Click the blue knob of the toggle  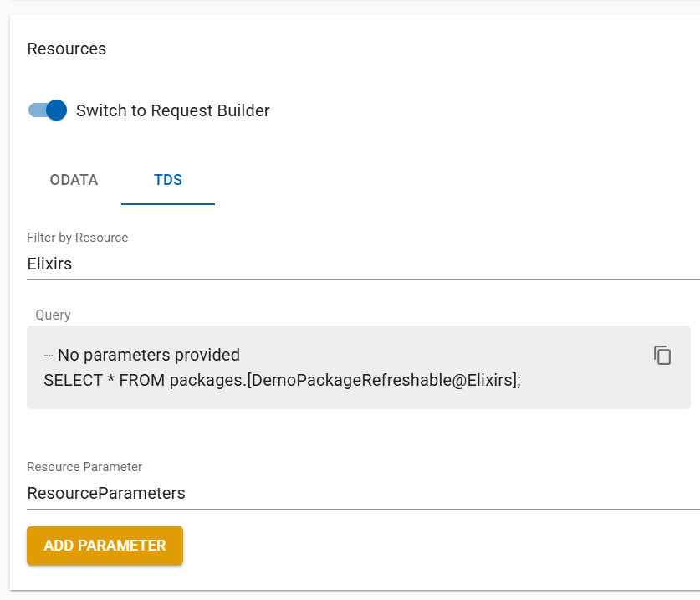point(56,110)
